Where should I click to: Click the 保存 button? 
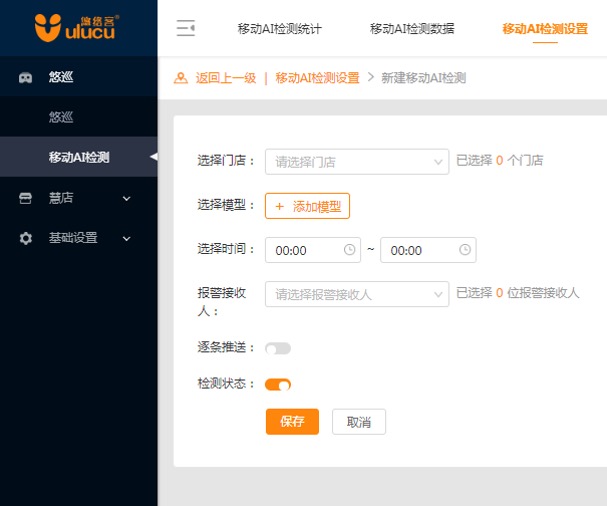click(292, 422)
